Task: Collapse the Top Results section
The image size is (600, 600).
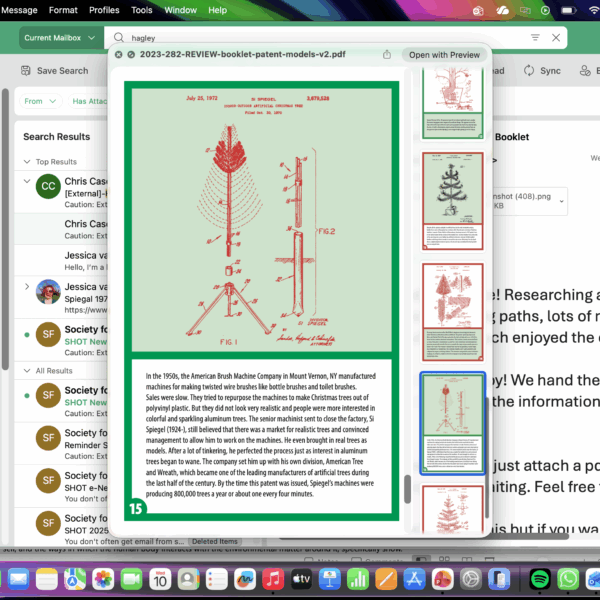Action: coord(27,161)
